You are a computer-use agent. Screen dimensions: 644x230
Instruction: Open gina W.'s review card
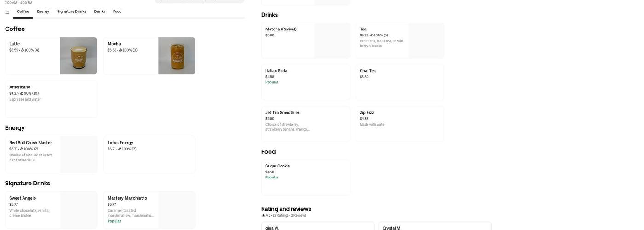coord(317,226)
